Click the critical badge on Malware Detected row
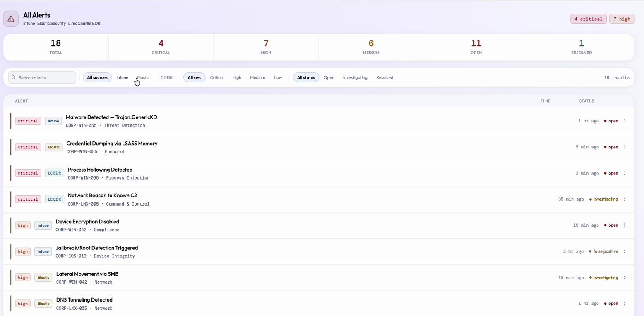The image size is (644, 316). [x=28, y=121]
